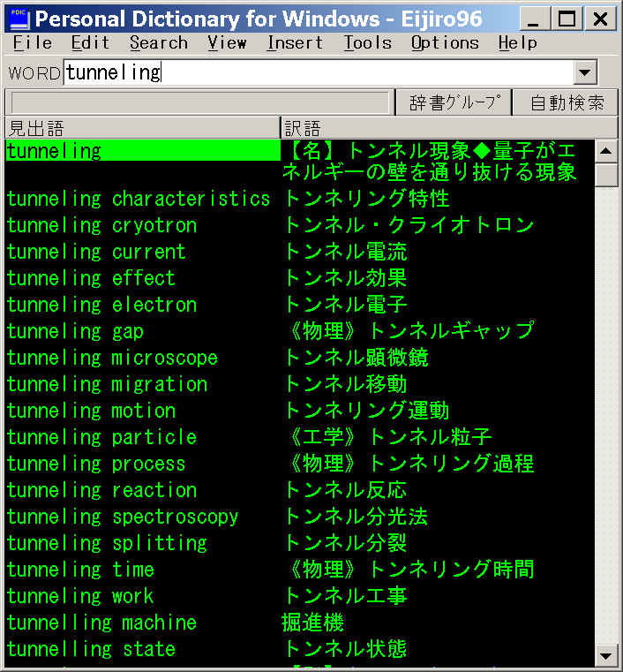Image resolution: width=623 pixels, height=672 pixels.
Task: Open the Edit menu
Action: coord(90,43)
